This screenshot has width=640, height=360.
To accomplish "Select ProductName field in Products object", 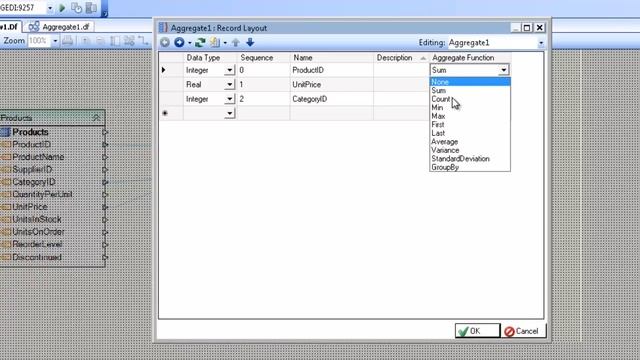I will coord(38,157).
